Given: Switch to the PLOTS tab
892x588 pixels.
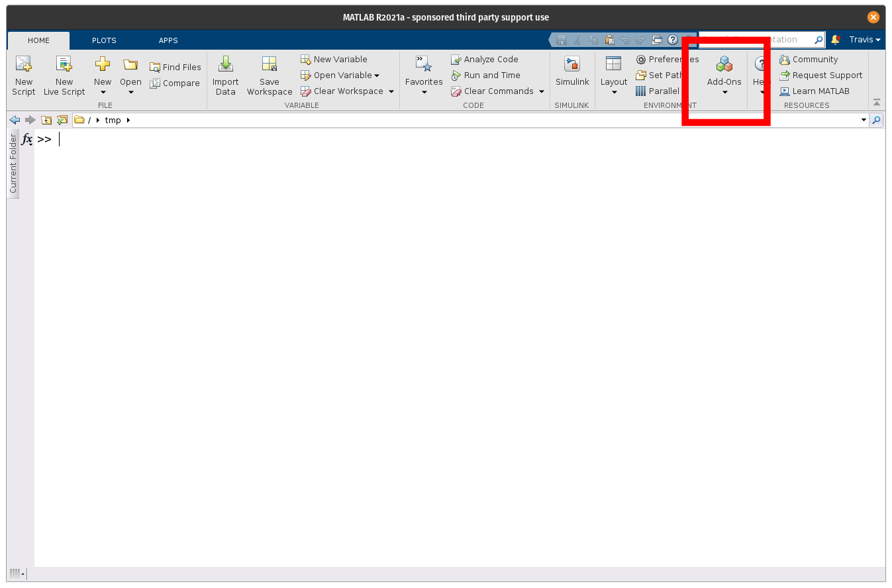Looking at the screenshot, I should click(104, 40).
